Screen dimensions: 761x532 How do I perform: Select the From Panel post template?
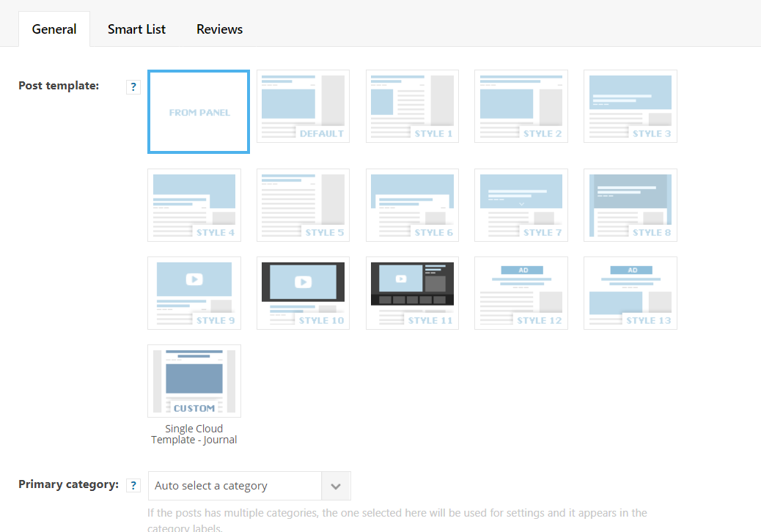(x=199, y=111)
